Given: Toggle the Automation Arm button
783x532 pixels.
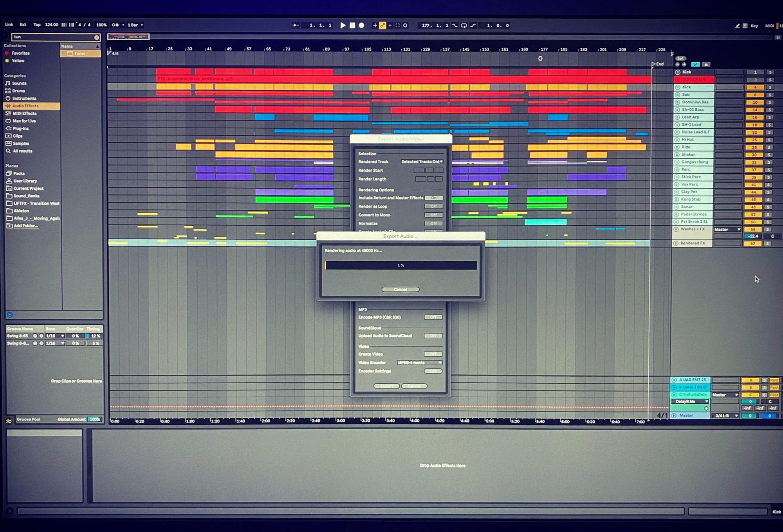Looking at the screenshot, I should point(382,25).
